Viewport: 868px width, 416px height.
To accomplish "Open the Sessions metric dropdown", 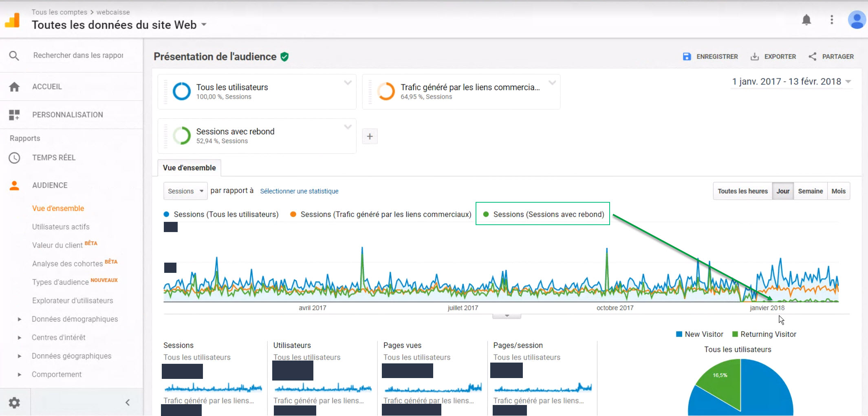I will pyautogui.click(x=185, y=191).
